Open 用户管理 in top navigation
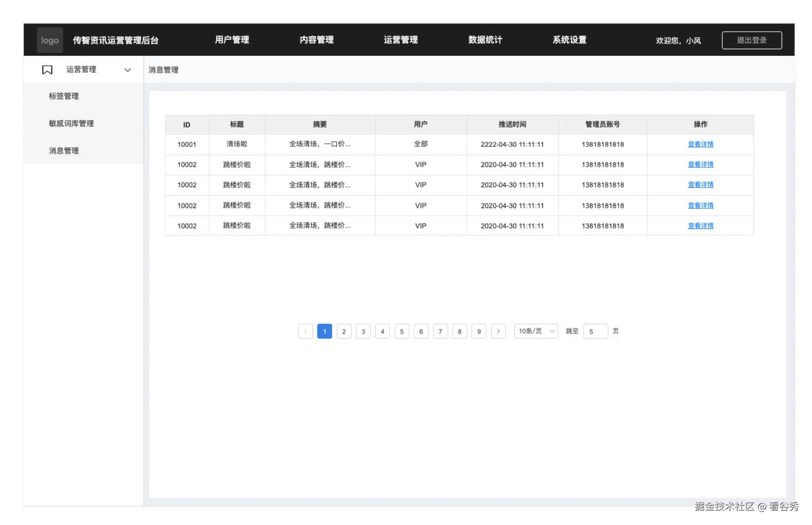The width and height of the screenshot is (812, 525). click(232, 40)
